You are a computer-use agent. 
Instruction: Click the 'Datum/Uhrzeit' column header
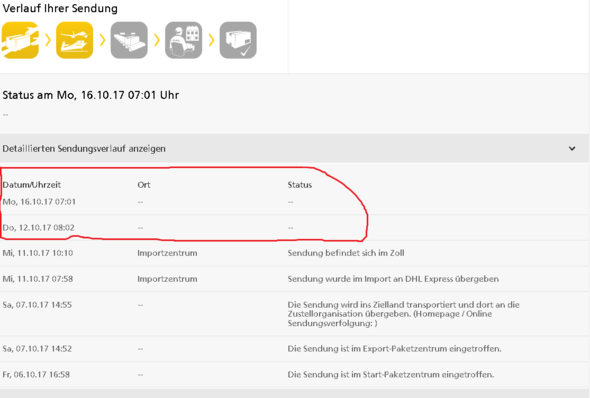tap(32, 185)
